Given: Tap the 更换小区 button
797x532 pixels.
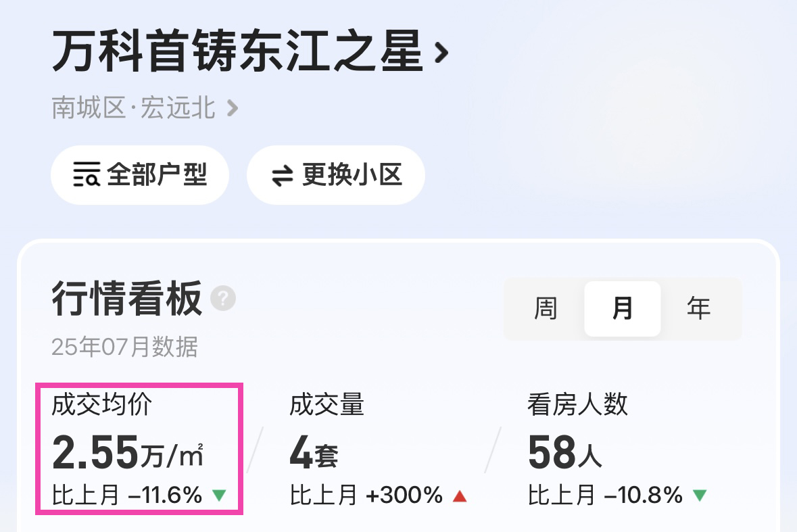Looking at the screenshot, I should pyautogui.click(x=336, y=175).
